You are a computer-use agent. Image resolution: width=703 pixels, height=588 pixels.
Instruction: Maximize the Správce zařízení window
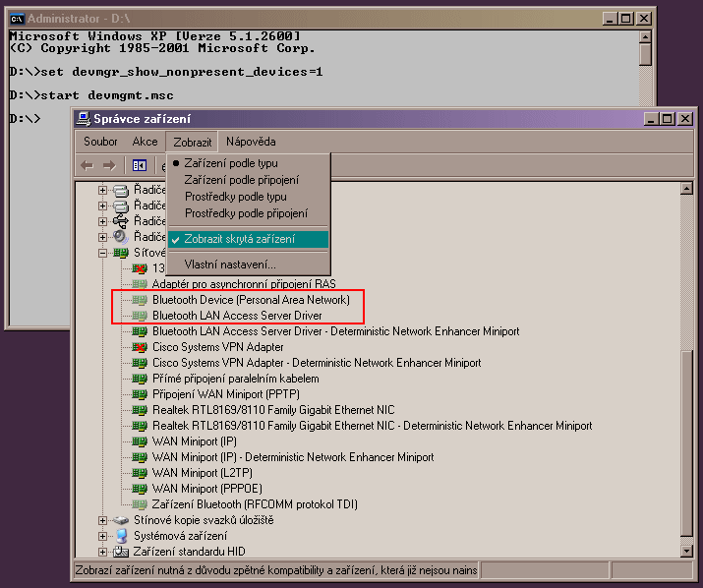pyautogui.click(x=668, y=119)
